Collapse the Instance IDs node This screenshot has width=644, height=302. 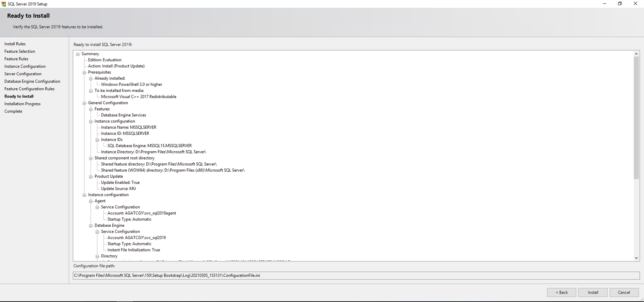[97, 140]
